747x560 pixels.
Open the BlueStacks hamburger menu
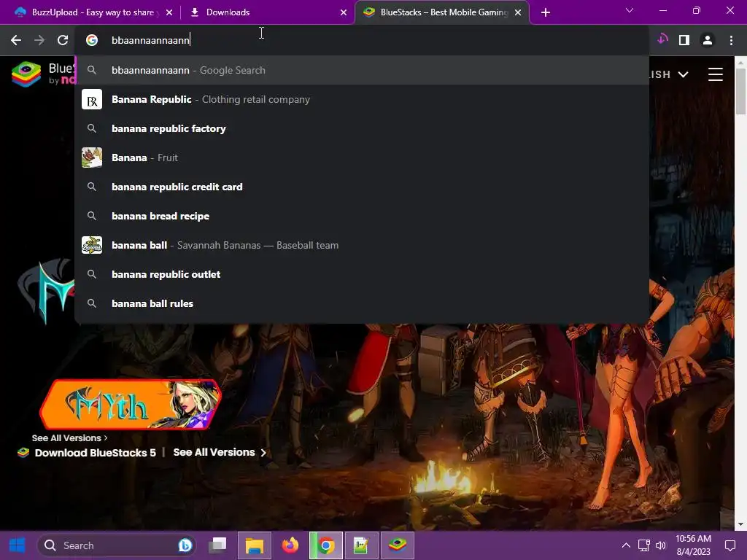[x=715, y=74]
